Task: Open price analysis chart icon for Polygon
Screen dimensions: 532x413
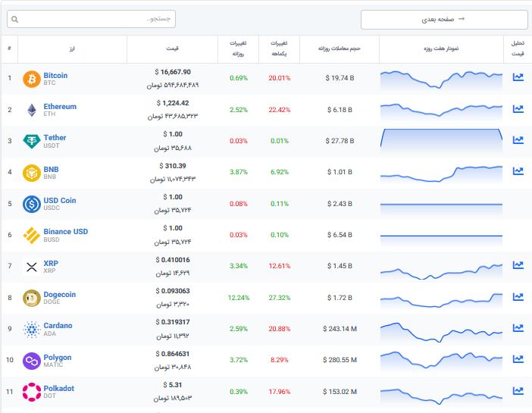Action: tap(518, 358)
